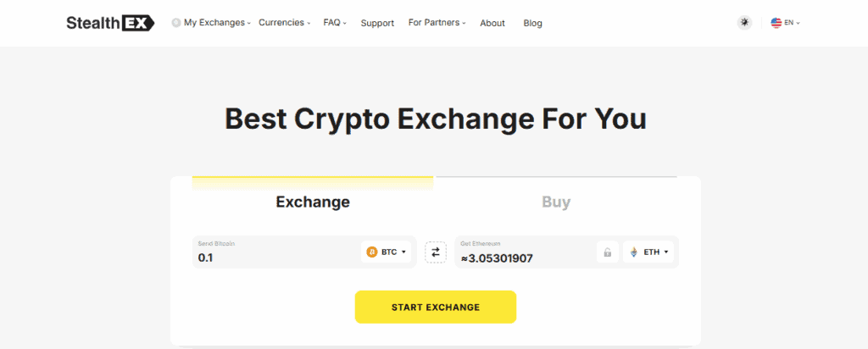
Task: Select the Exchange tab
Action: point(313,202)
